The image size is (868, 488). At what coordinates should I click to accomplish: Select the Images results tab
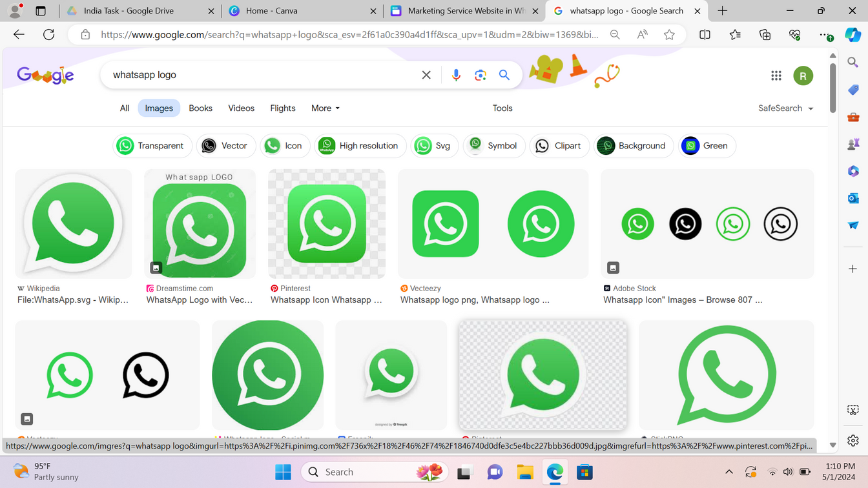click(x=159, y=108)
